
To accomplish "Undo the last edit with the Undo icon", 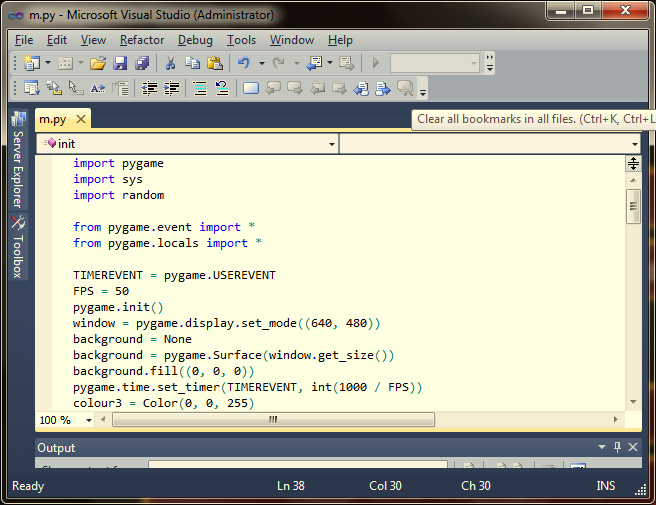I will [243, 63].
